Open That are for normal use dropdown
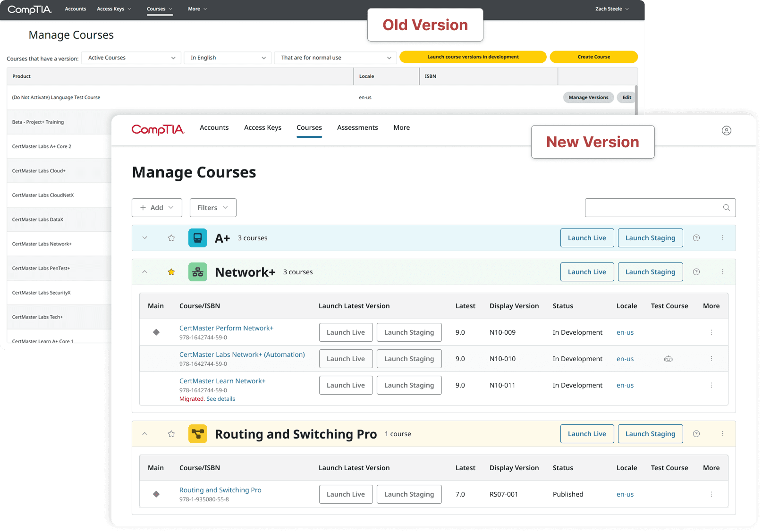Screen dimensions: 762x532 pos(336,58)
